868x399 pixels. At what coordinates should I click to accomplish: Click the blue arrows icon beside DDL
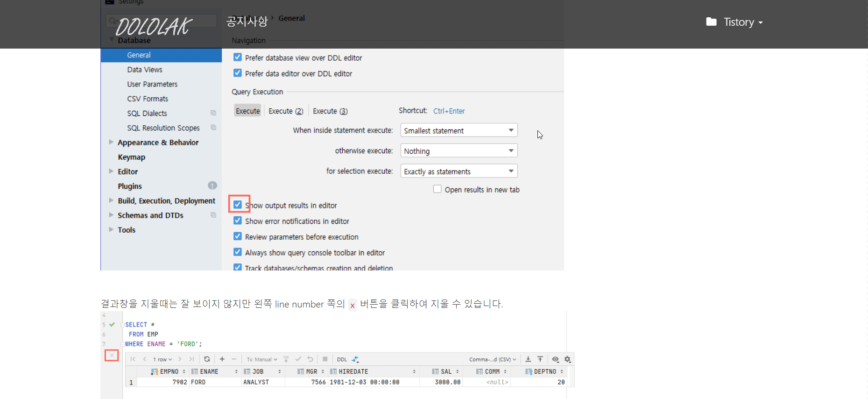[355, 359]
